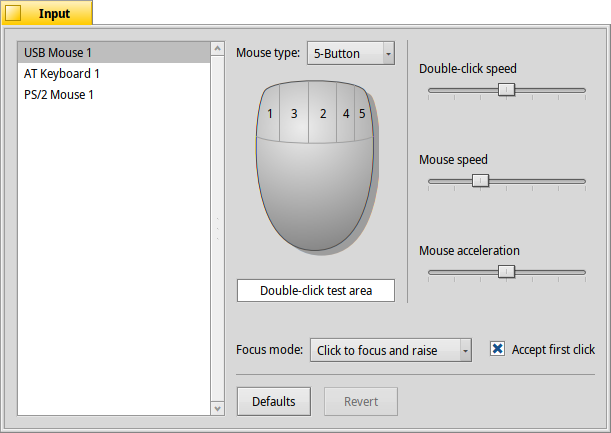This screenshot has height=433, width=611.
Task: Click the Mouse speed slider
Action: coord(480,181)
